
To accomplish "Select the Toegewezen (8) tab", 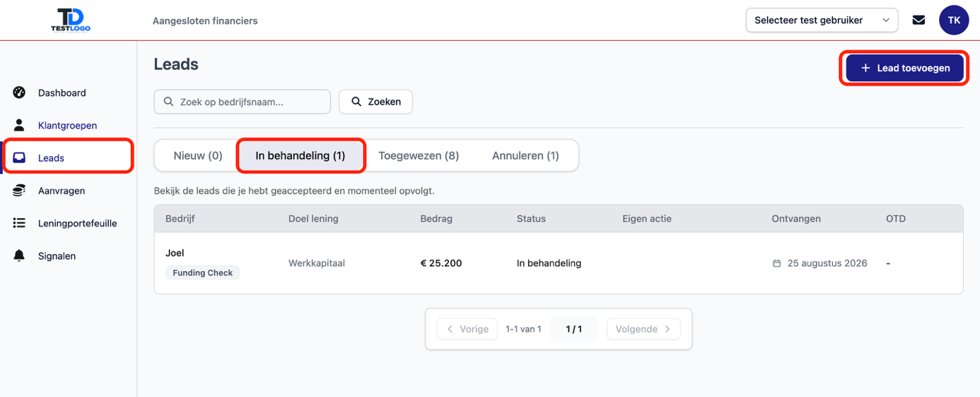I will pos(419,155).
